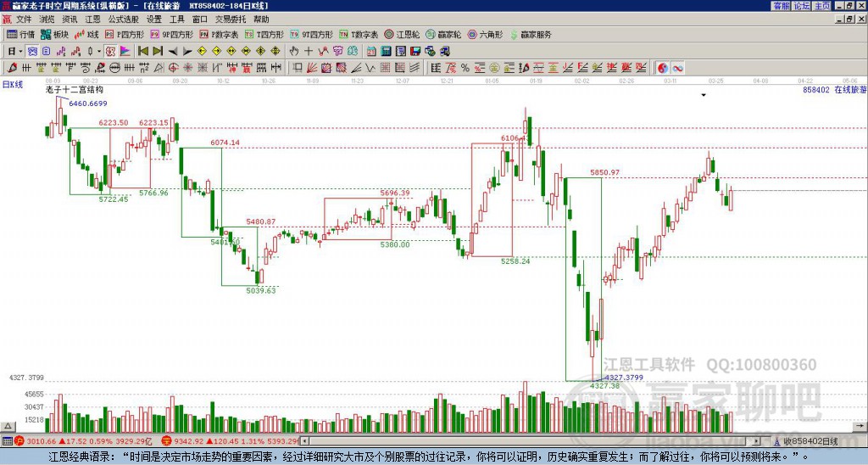Open 赢家服务 service
This screenshot has height=465, width=868.
(531, 34)
